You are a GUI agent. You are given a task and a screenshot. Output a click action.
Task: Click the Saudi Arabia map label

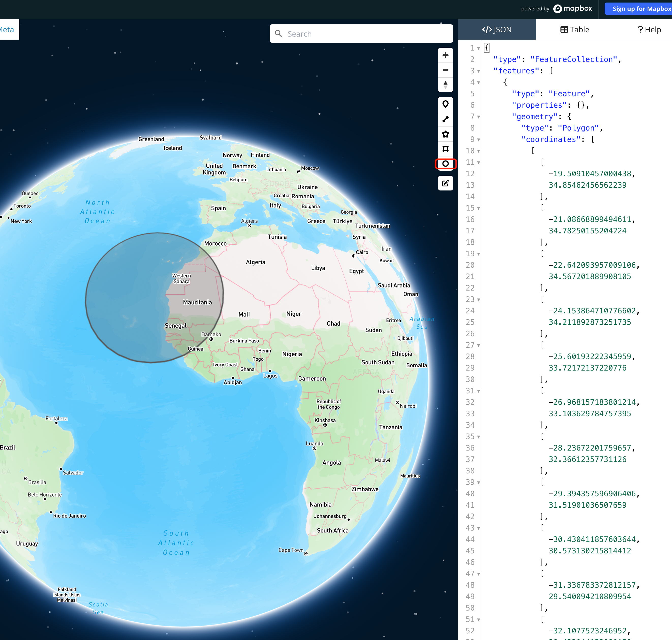(394, 285)
